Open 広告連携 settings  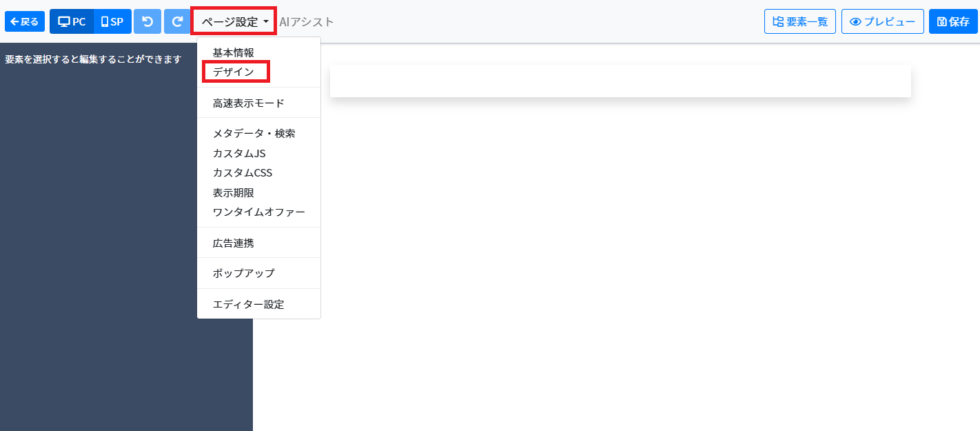(x=234, y=243)
